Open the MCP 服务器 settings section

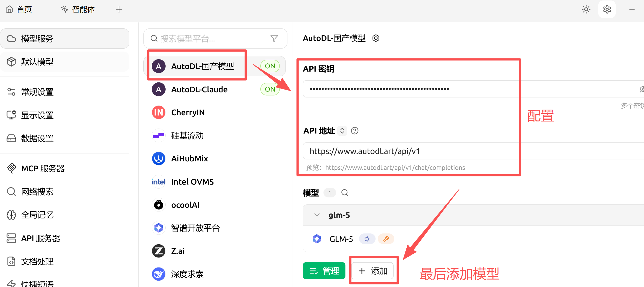point(43,169)
